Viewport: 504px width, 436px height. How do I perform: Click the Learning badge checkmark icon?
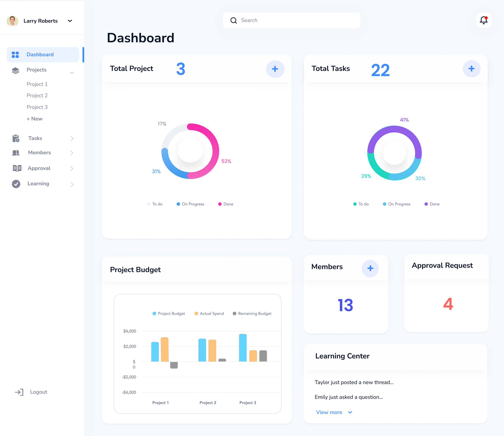point(16,184)
